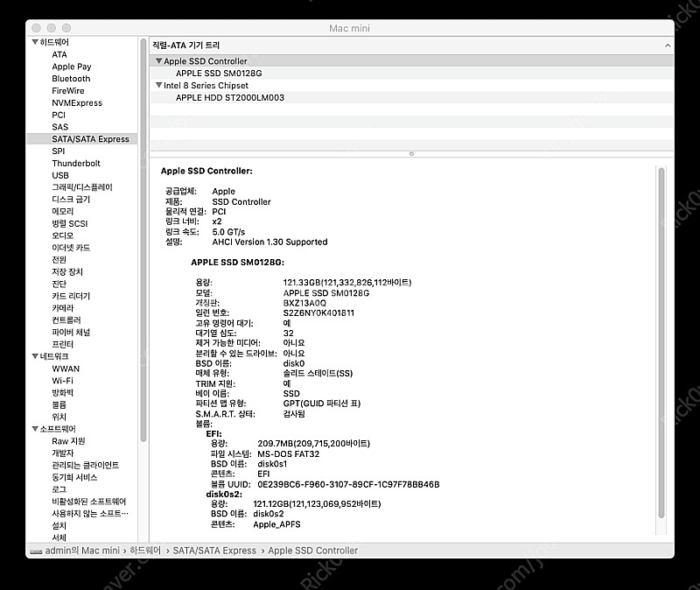Select FireWire in the sidebar
Viewport: 700px width, 590px height.
(68, 91)
